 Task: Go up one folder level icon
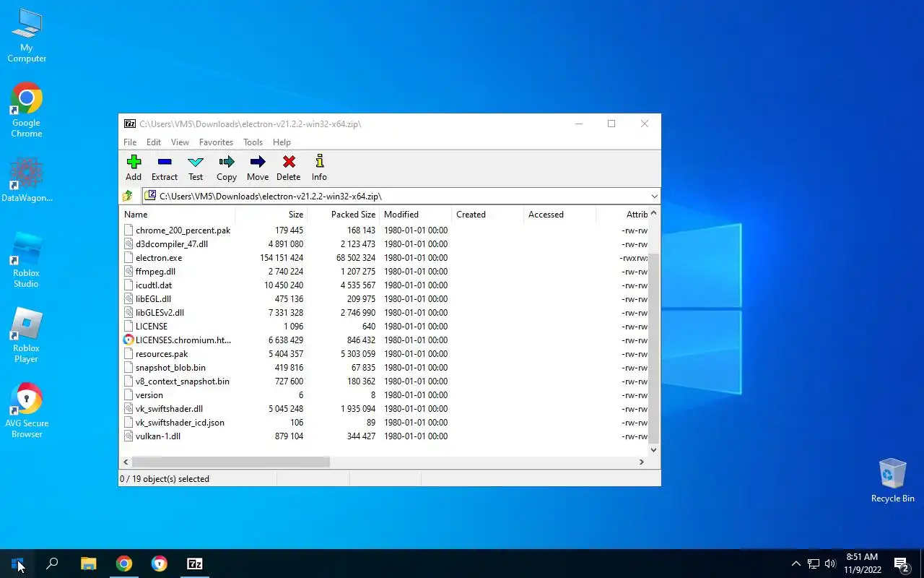(128, 196)
